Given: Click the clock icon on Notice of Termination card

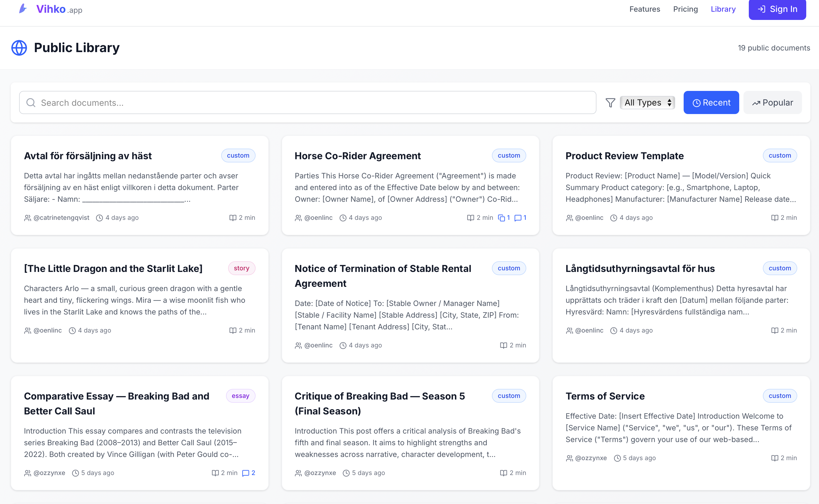Looking at the screenshot, I should coord(343,346).
